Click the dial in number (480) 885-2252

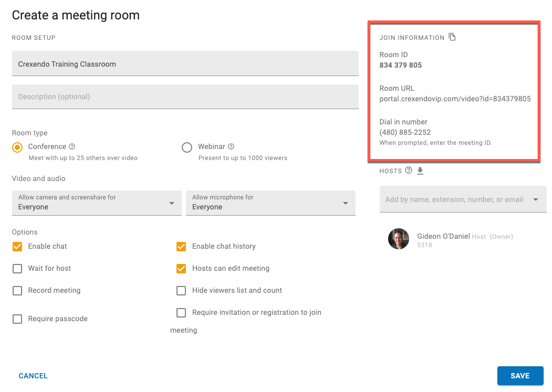(405, 132)
